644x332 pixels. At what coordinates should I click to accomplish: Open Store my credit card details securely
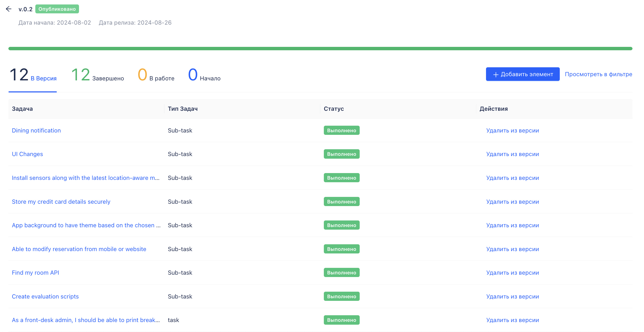[x=61, y=202]
